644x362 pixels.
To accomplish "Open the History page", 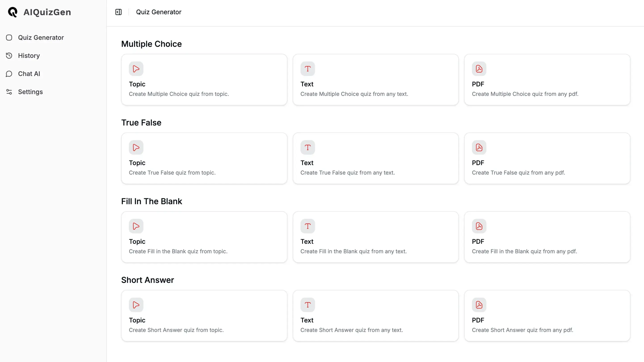I will [29, 55].
